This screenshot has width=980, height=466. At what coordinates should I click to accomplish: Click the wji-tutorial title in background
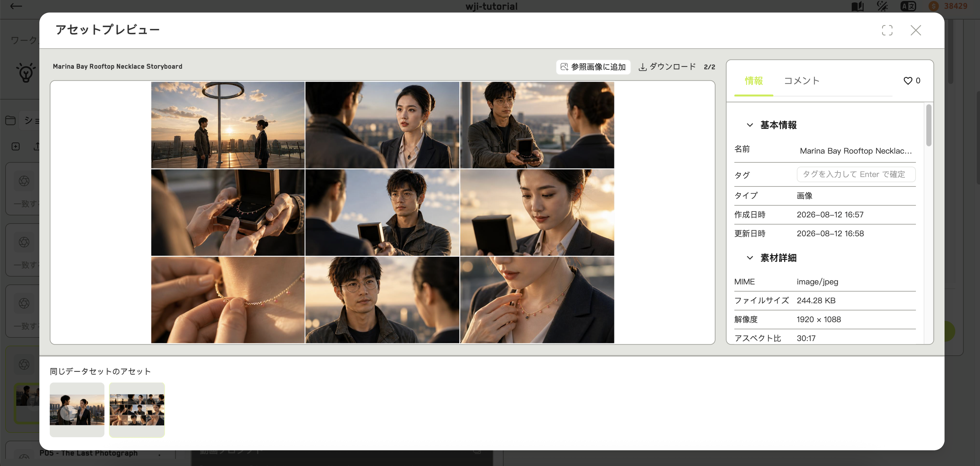click(x=491, y=6)
